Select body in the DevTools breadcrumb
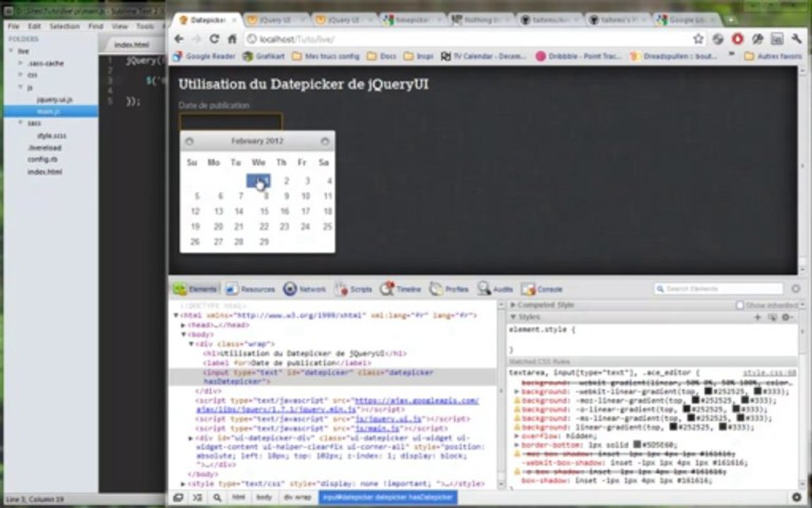This screenshot has height=508, width=812. tap(264, 497)
